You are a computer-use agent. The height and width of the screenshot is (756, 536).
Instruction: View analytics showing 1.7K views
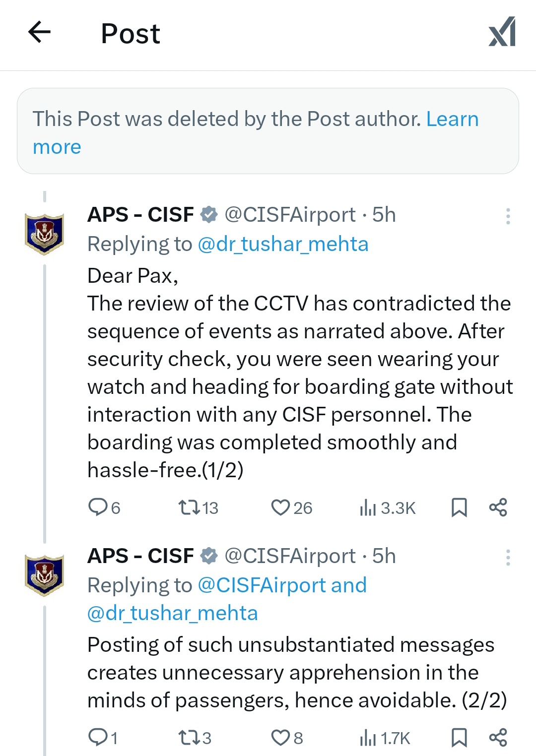pos(385,738)
